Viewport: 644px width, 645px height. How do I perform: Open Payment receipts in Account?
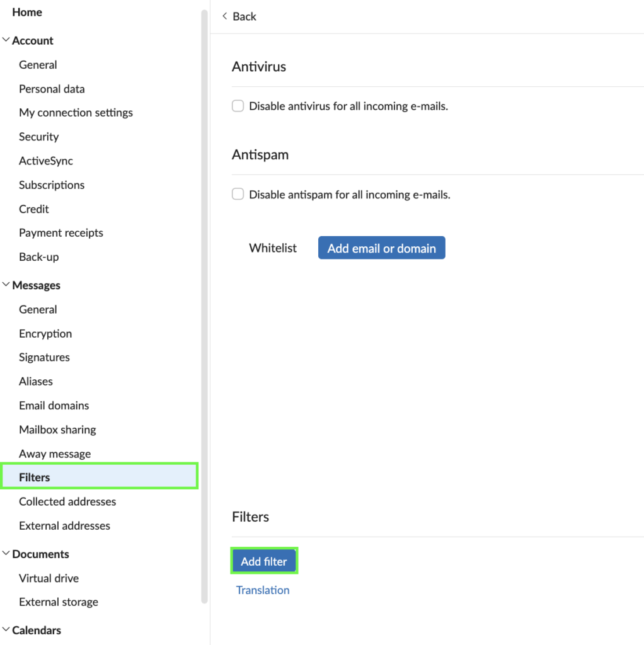coord(61,233)
